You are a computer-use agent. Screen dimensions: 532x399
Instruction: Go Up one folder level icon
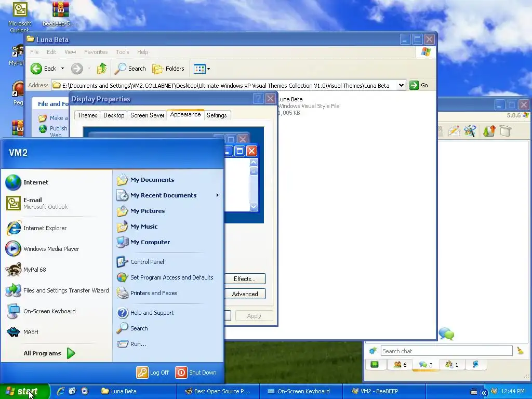101,69
